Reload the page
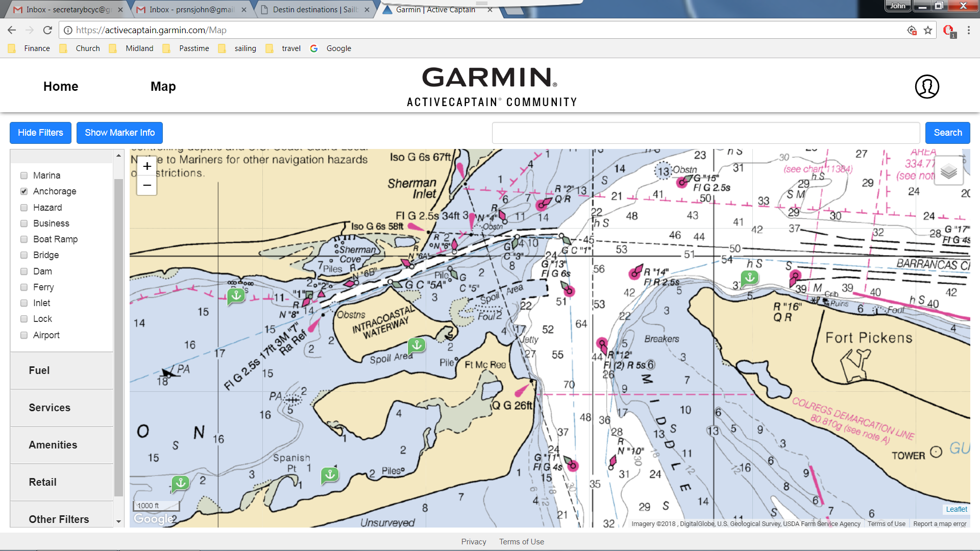The width and height of the screenshot is (980, 551). (47, 30)
